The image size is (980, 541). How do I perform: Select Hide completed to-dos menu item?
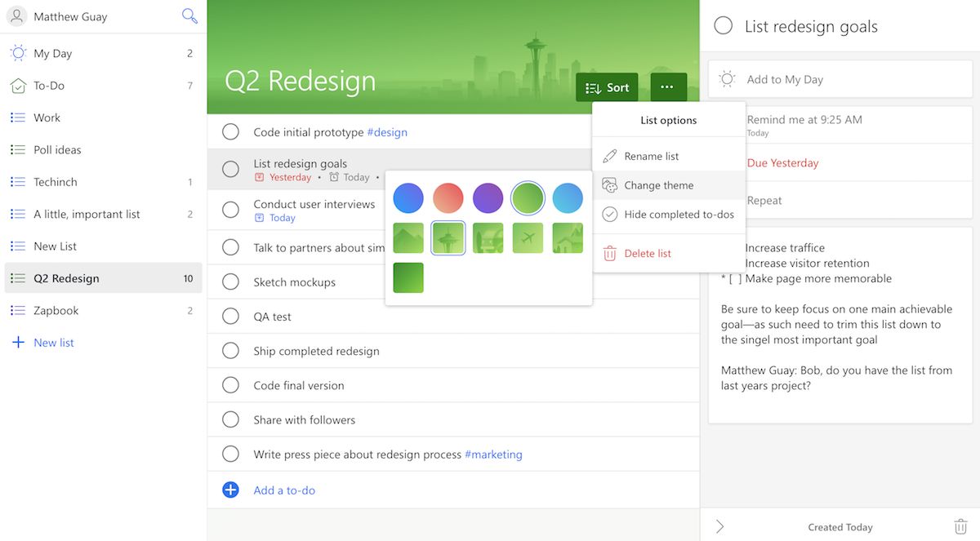[678, 215]
